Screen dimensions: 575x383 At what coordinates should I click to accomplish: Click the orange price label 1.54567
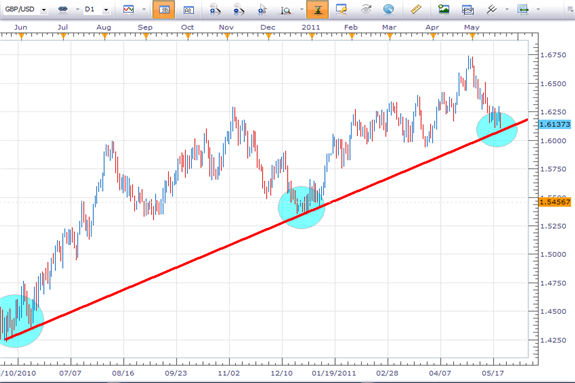point(555,202)
